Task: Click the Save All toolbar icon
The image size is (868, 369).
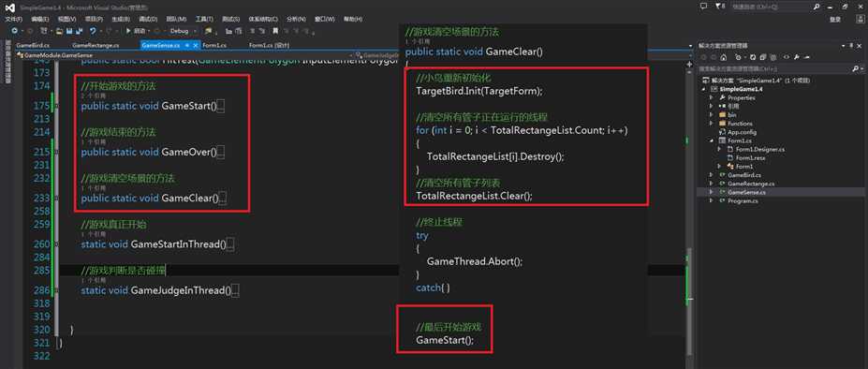Action: pyautogui.click(x=80, y=31)
